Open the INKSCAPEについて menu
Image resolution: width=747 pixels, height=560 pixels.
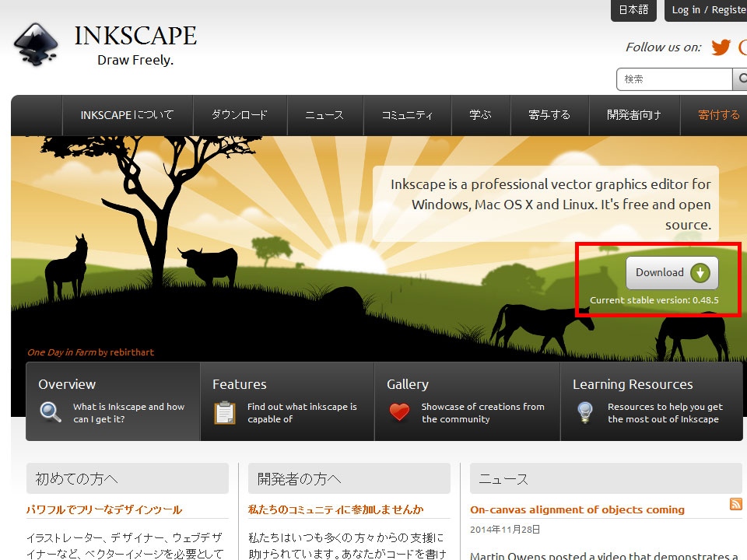tap(127, 115)
